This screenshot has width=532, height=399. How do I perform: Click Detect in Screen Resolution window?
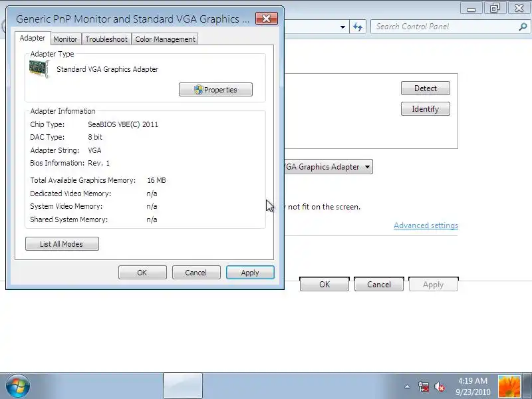click(426, 88)
